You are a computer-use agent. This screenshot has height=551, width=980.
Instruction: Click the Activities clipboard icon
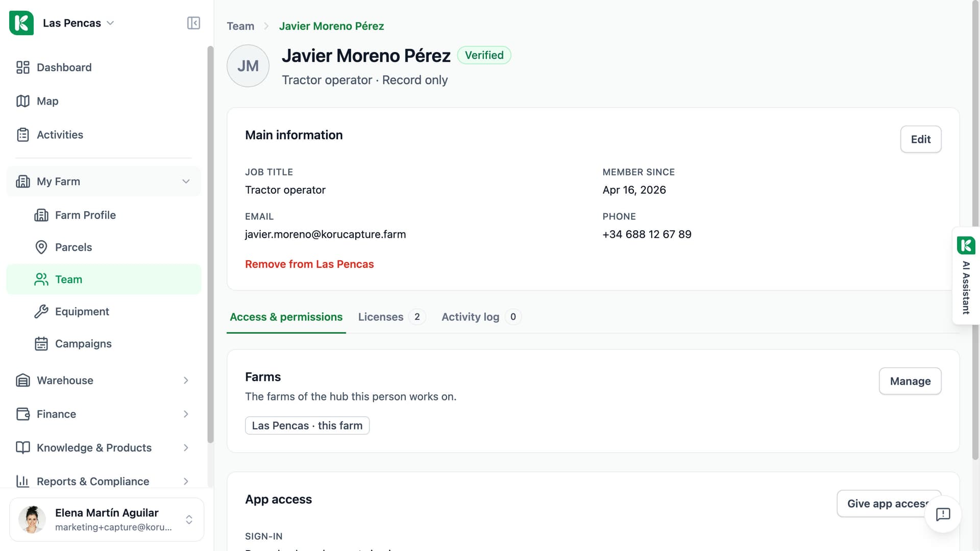(x=23, y=135)
